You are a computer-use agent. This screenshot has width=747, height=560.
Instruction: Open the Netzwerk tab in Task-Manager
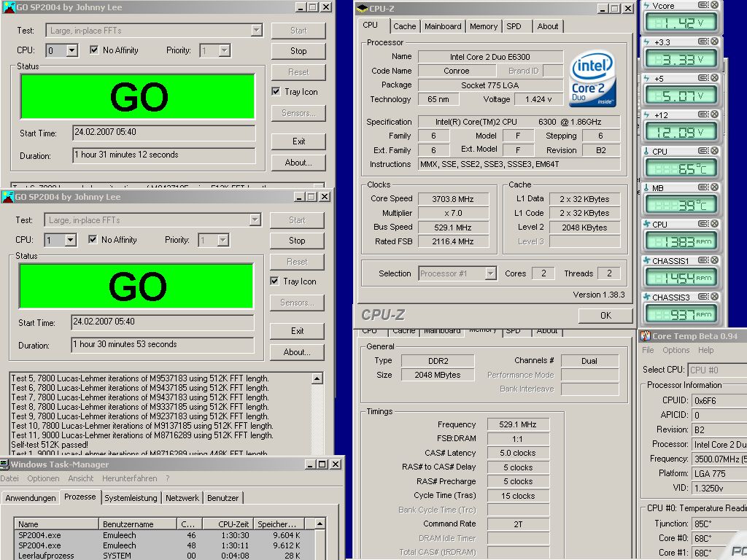(182, 497)
